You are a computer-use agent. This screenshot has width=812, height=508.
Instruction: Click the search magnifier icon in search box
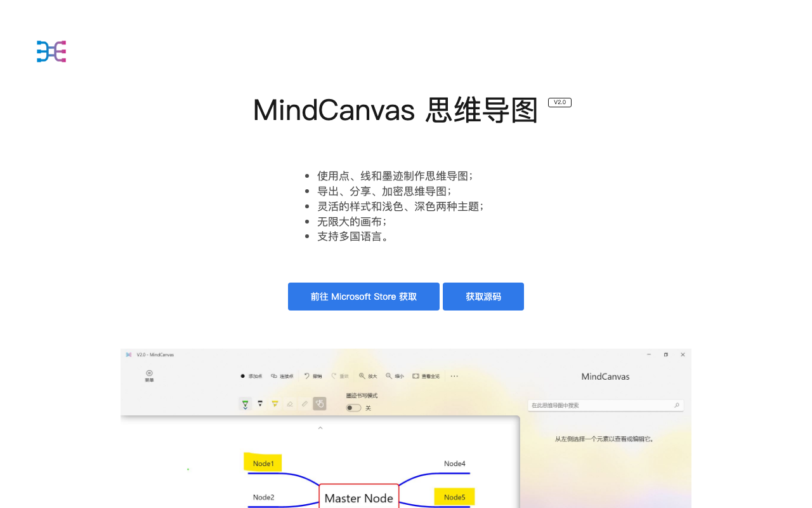(x=676, y=405)
